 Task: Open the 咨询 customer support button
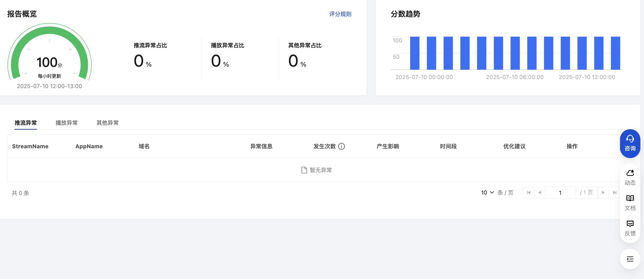click(x=630, y=143)
